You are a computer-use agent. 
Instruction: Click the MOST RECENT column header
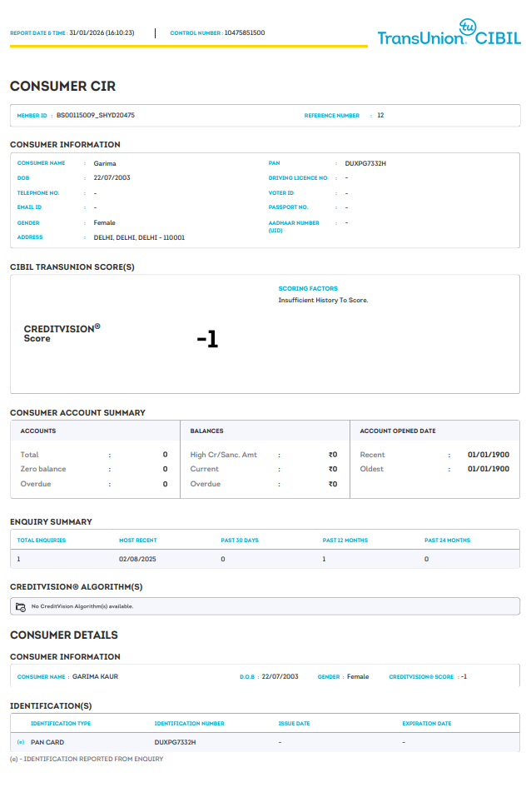coord(137,541)
